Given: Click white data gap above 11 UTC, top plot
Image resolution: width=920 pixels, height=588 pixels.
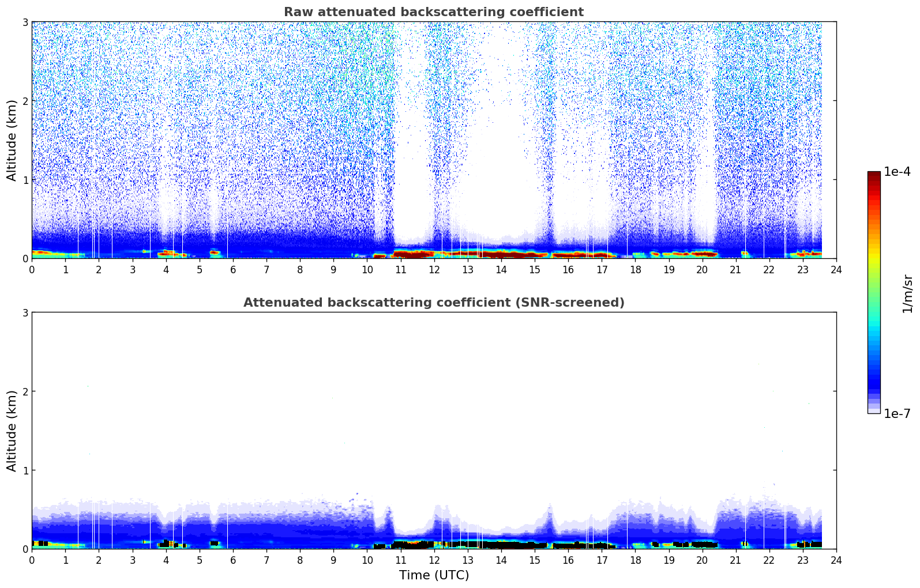Looking at the screenshot, I should pos(412,144).
